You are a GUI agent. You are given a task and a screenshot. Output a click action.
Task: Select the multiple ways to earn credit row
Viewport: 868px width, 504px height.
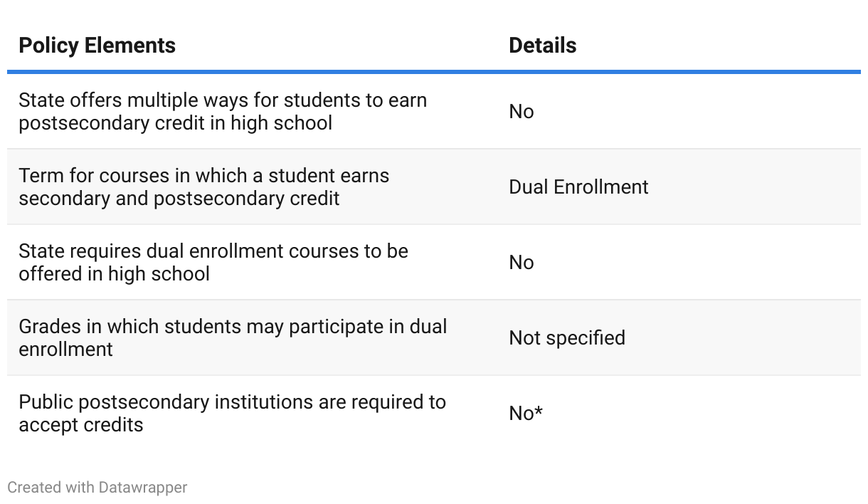coord(434,112)
